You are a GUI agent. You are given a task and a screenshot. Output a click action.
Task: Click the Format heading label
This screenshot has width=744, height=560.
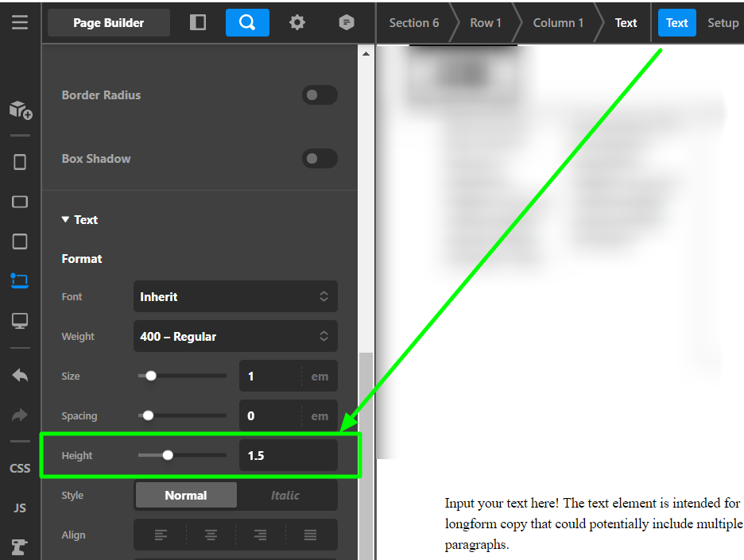82,258
